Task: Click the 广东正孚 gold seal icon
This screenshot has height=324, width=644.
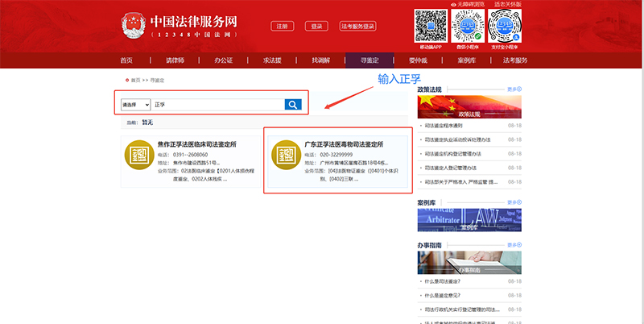Action: 283,156
